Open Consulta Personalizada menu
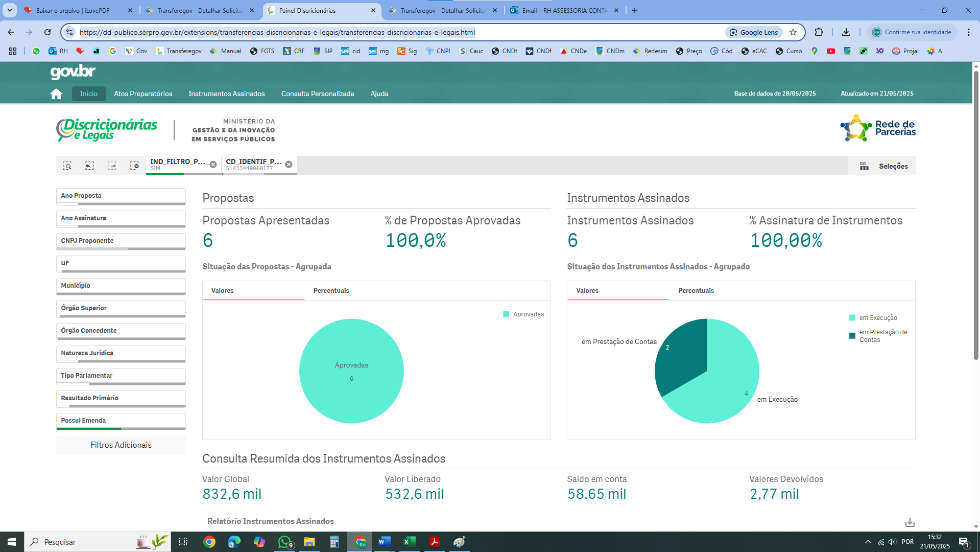 click(x=318, y=94)
